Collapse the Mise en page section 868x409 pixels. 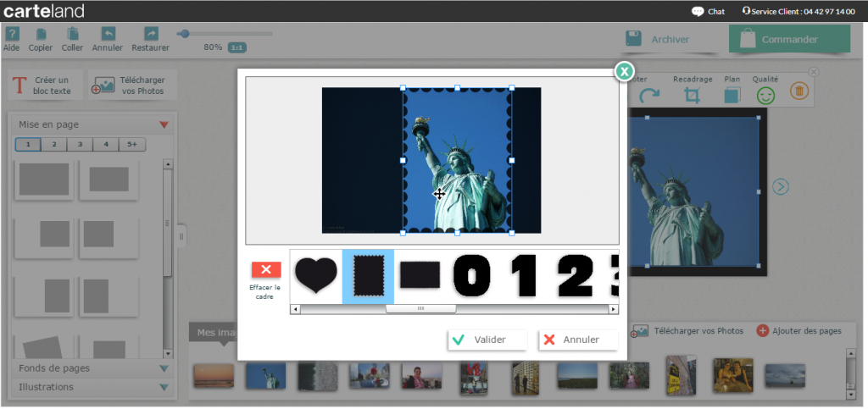tap(164, 125)
